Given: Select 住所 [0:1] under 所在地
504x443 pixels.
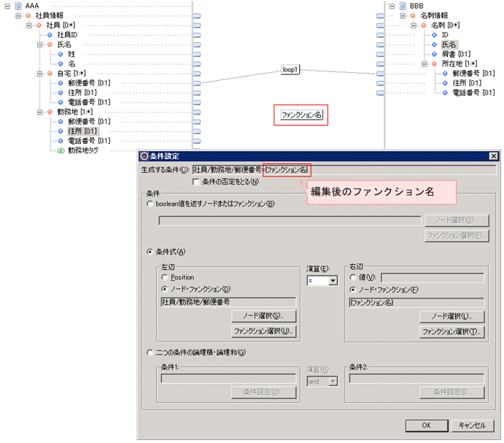Looking at the screenshot, I should click(467, 83).
